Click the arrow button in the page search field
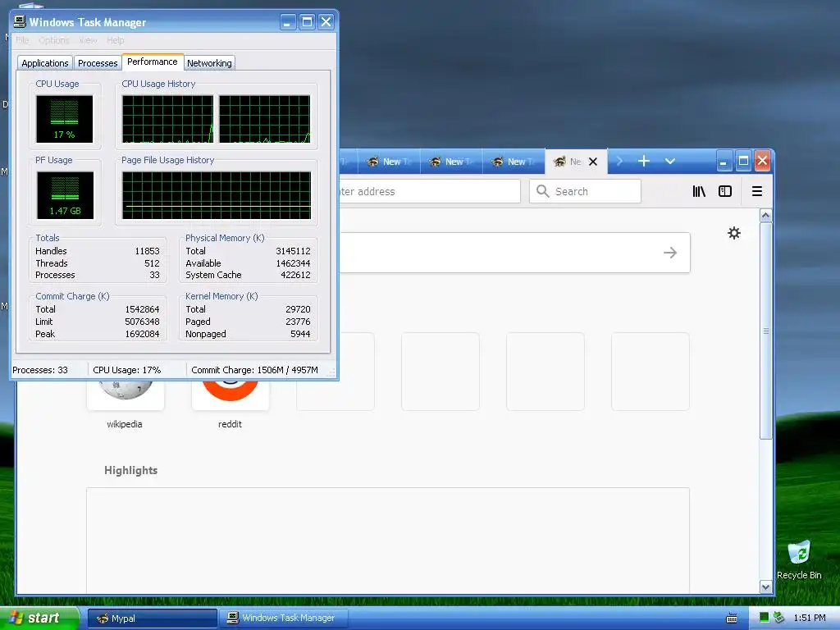Screen dimensions: 840x630 pos(670,253)
